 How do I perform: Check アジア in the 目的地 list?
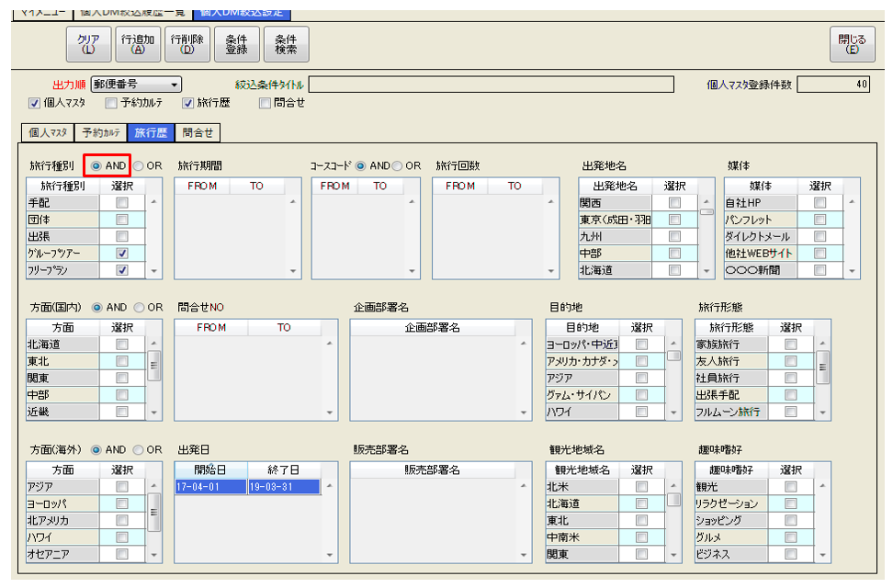click(642, 378)
